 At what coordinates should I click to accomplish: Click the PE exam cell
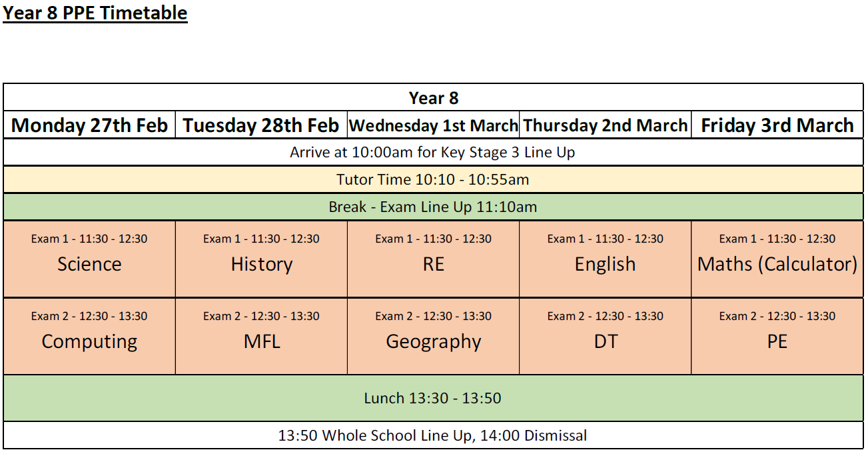pos(777,336)
